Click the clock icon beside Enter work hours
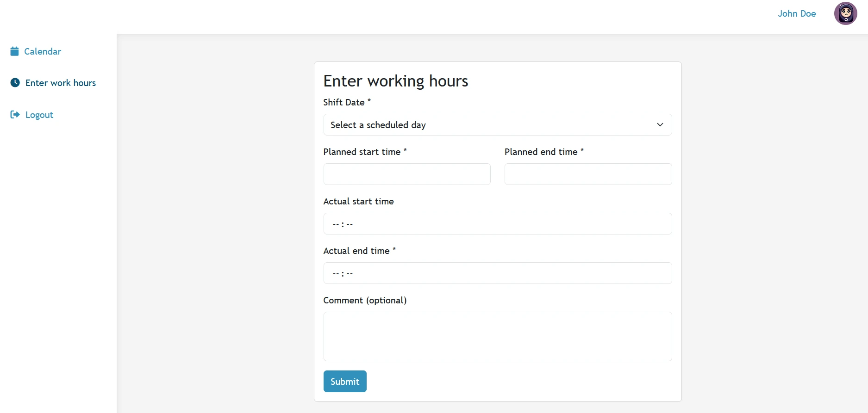Viewport: 868px width, 413px height. pyautogui.click(x=15, y=83)
